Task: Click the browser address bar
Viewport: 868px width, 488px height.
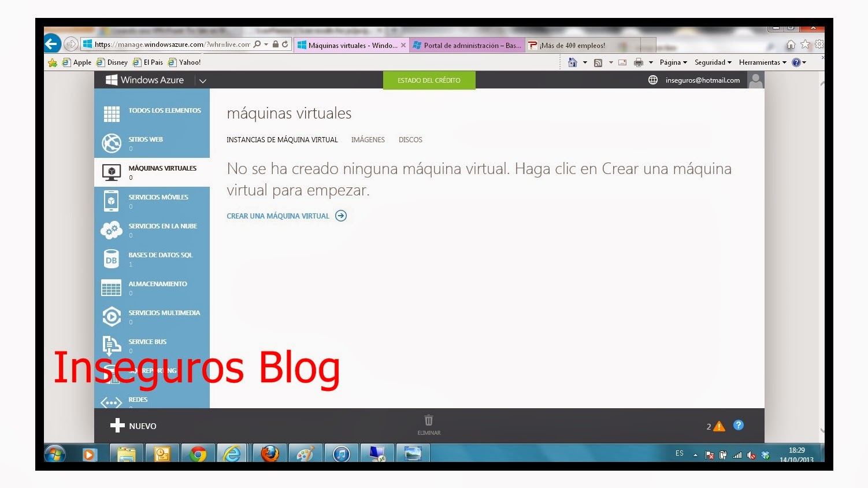Action: click(x=172, y=45)
